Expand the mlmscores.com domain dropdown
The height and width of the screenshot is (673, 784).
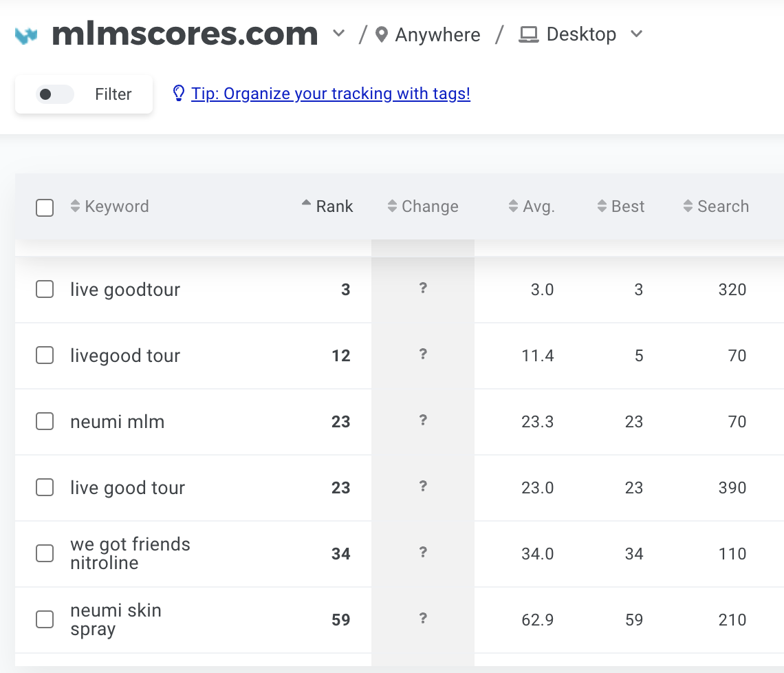(x=338, y=34)
